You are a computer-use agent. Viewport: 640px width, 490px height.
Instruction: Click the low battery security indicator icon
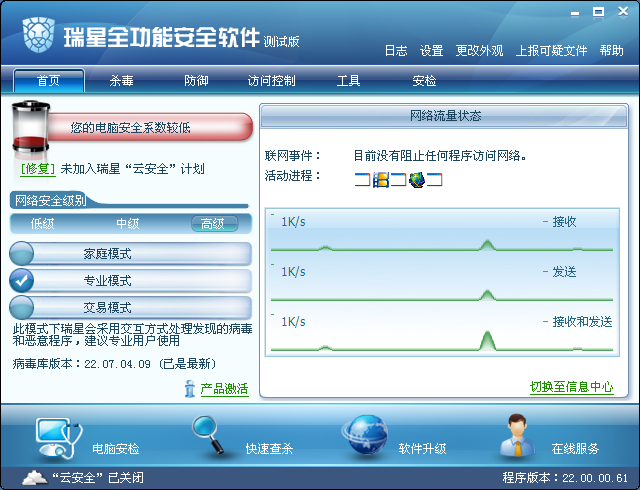(31, 127)
